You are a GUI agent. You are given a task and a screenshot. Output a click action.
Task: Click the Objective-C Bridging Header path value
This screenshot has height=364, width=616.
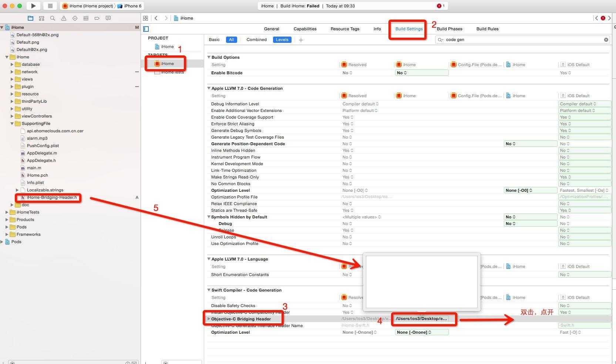(x=421, y=319)
